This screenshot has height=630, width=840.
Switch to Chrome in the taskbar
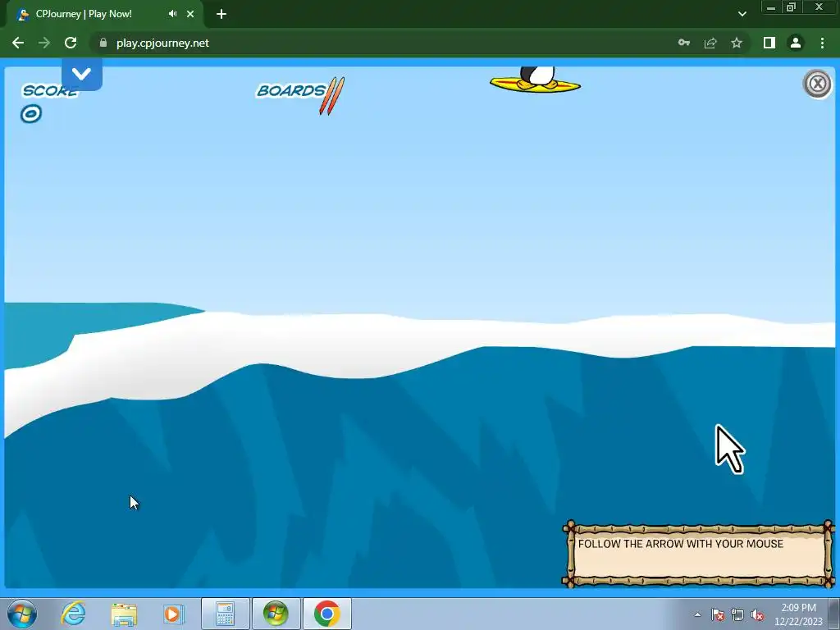pos(327,614)
